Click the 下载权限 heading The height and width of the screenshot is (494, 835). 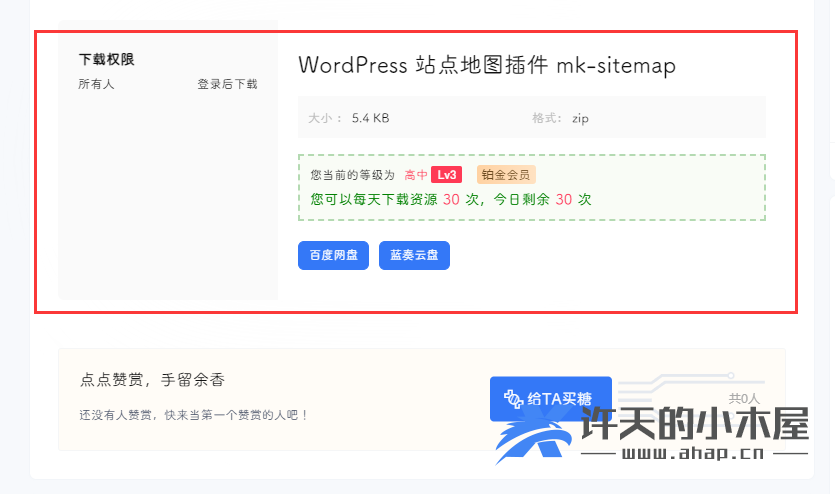(107, 59)
